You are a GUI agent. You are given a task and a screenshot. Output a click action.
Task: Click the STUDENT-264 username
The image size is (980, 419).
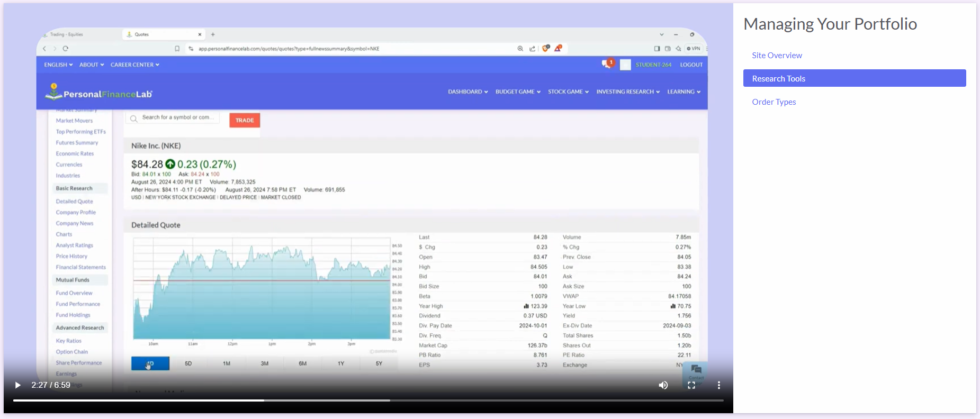(x=653, y=65)
